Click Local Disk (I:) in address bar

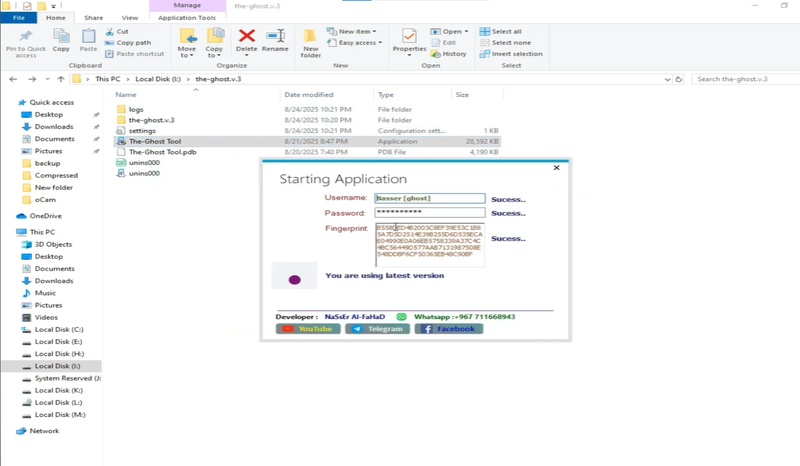click(x=158, y=79)
